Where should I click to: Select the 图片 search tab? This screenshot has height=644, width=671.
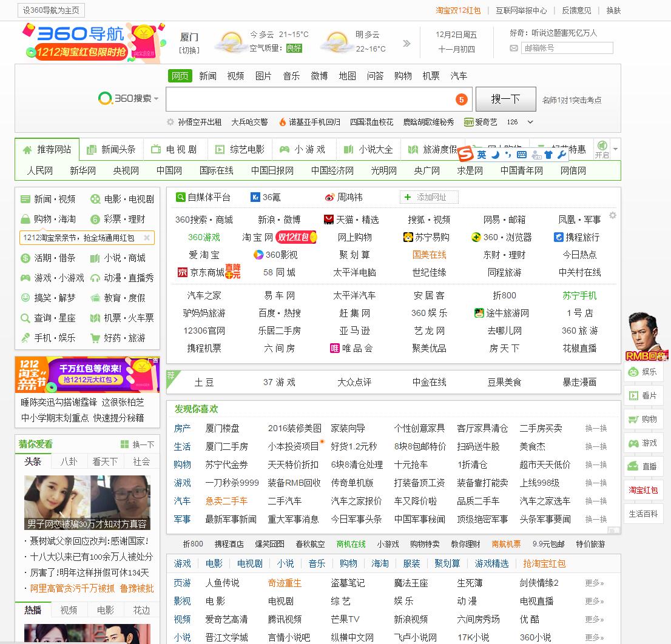click(263, 76)
